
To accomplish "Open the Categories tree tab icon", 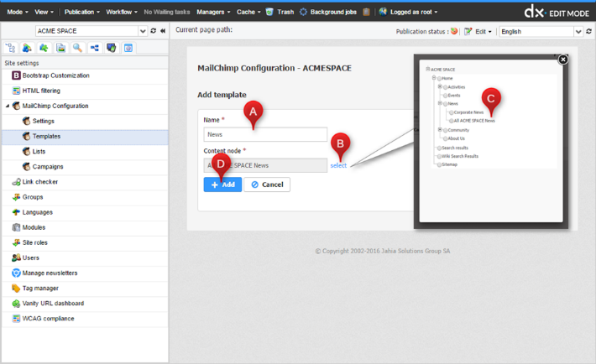I will (94, 48).
